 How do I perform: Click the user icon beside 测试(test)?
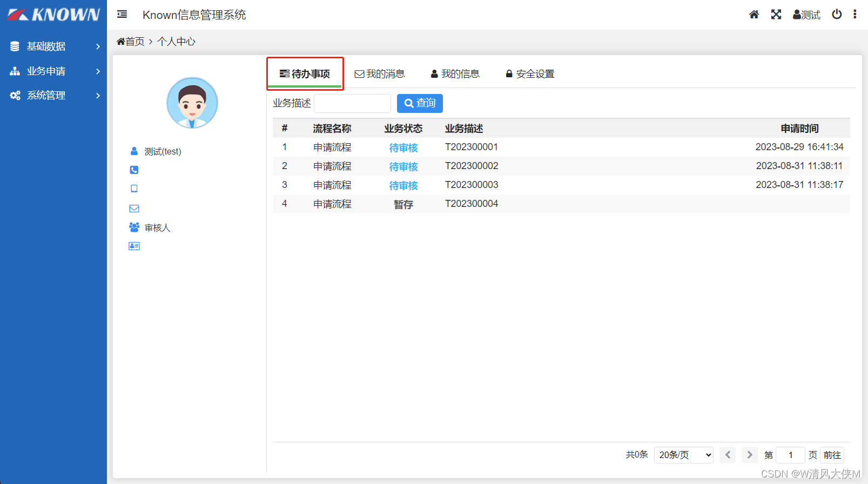pyautogui.click(x=134, y=151)
